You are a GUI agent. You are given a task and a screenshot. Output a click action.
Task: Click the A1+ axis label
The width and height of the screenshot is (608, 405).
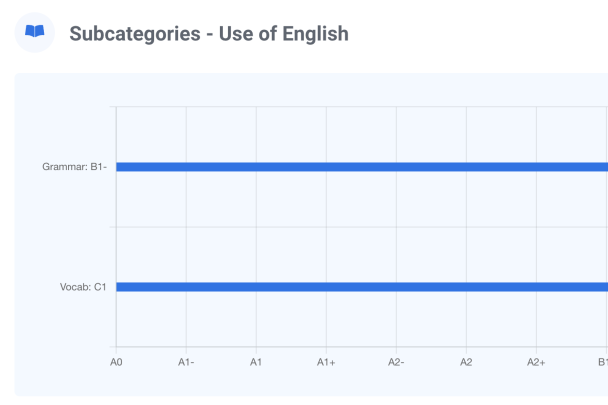pos(326,362)
